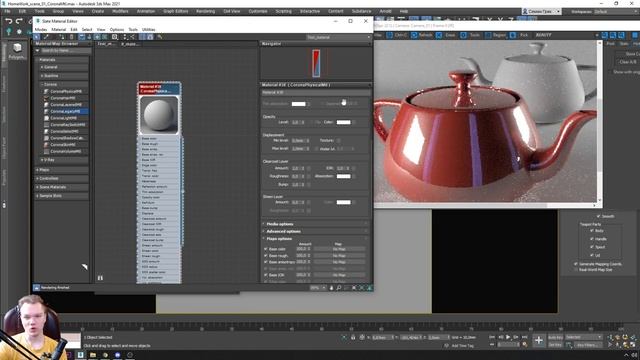640x360 pixels.
Task: Open the Modes menu in Material Editor
Action: click(x=41, y=29)
